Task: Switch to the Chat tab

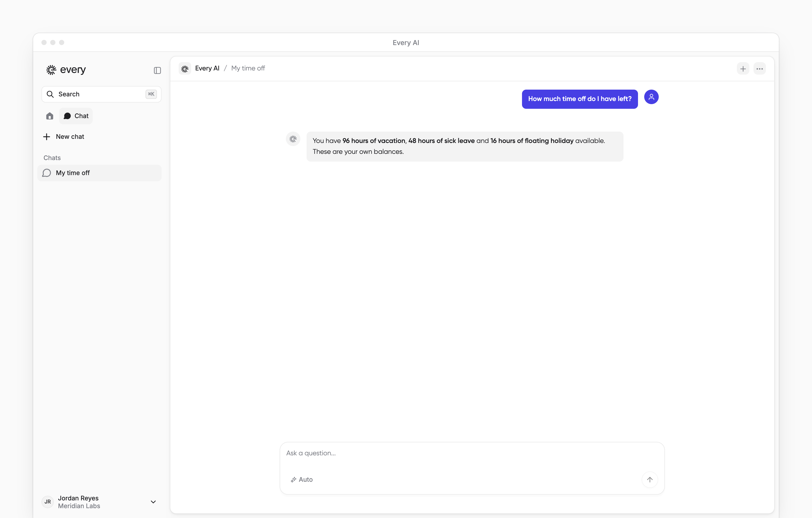Action: [76, 116]
